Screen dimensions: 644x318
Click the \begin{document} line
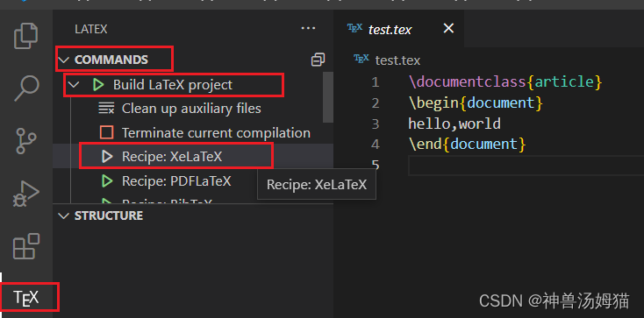(476, 102)
